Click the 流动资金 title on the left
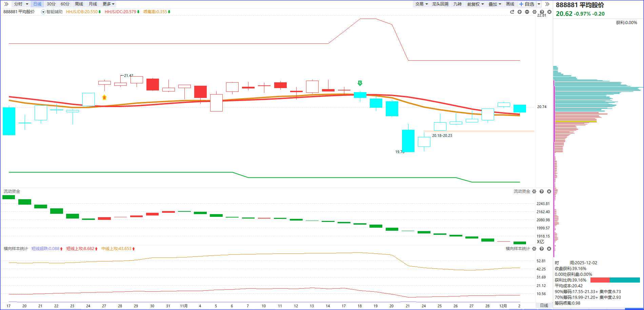 point(12,191)
